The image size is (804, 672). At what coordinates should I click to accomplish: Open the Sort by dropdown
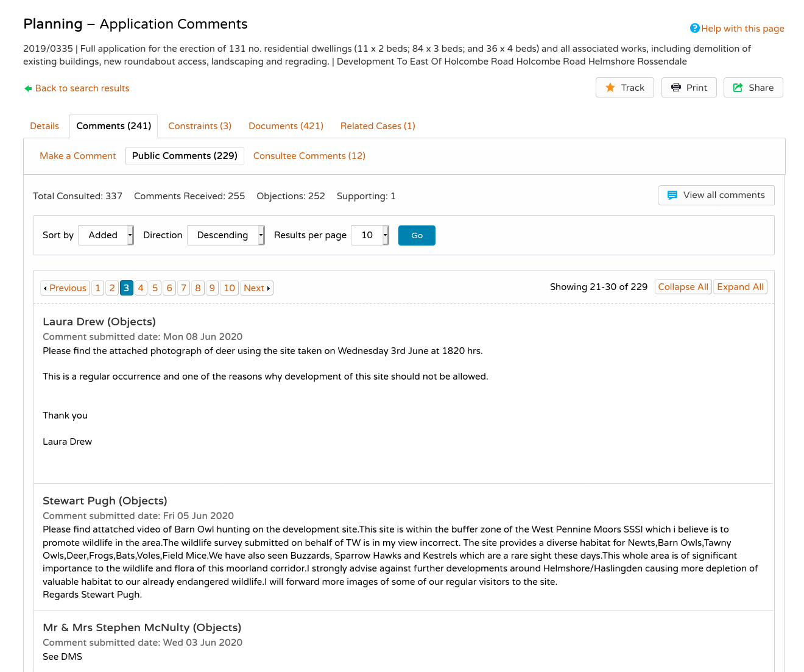coord(106,235)
